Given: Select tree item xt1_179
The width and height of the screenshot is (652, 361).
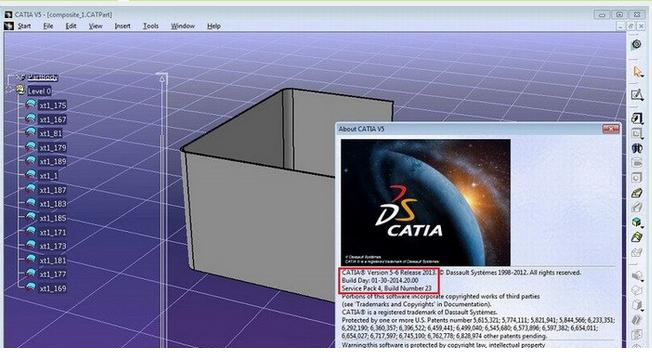Looking at the screenshot, I should (53, 148).
